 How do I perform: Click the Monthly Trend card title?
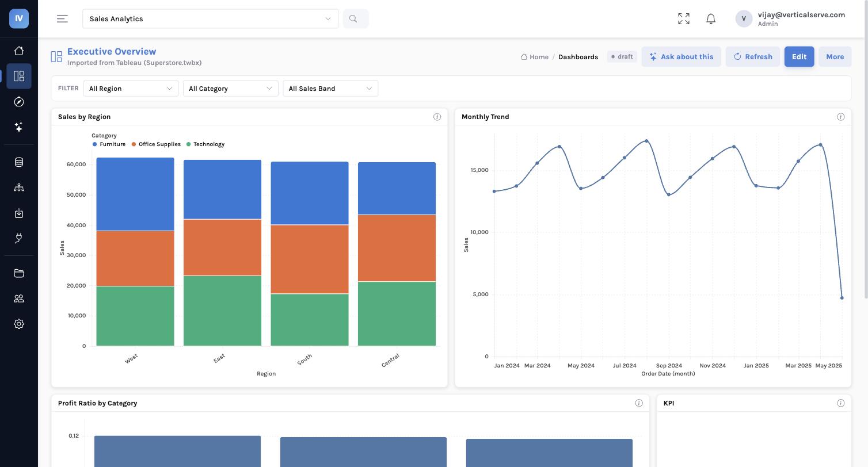point(485,117)
